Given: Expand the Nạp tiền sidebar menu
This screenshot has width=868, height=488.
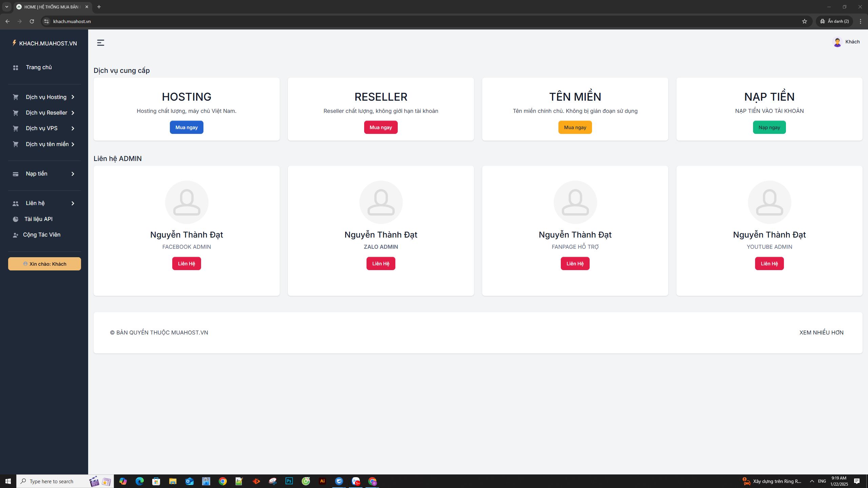Looking at the screenshot, I should (x=37, y=174).
